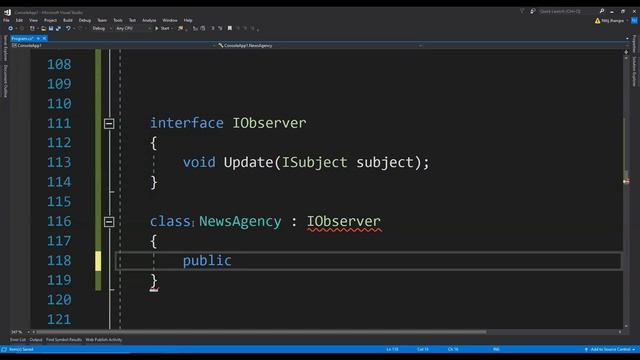Open the ConsoleApp1 project navigation dropdown

pyautogui.click(x=113, y=46)
